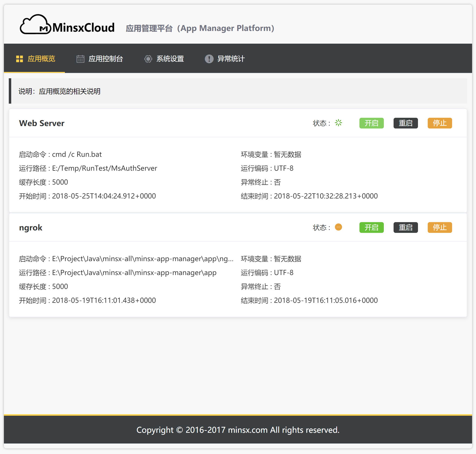The width and height of the screenshot is (476, 454).
Task: Click the truncated ngrok startup command text
Action: click(142, 259)
